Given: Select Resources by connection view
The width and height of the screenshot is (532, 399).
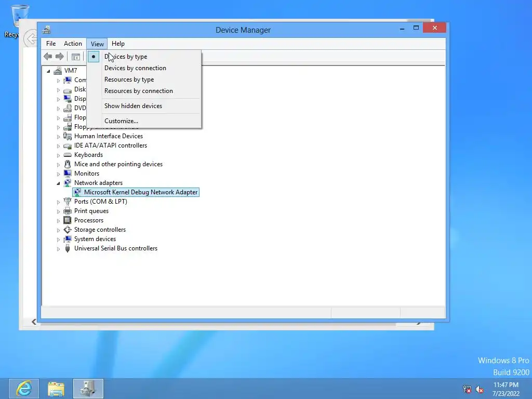Looking at the screenshot, I should coord(144,91).
